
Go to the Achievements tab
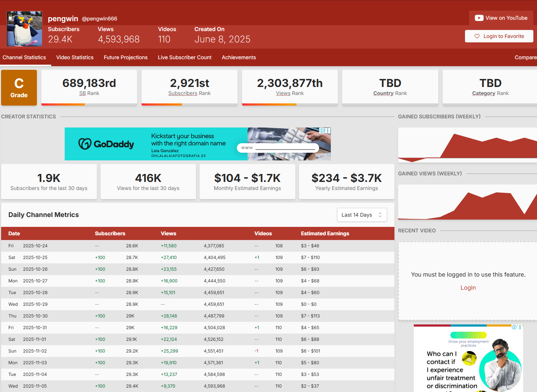(x=239, y=57)
